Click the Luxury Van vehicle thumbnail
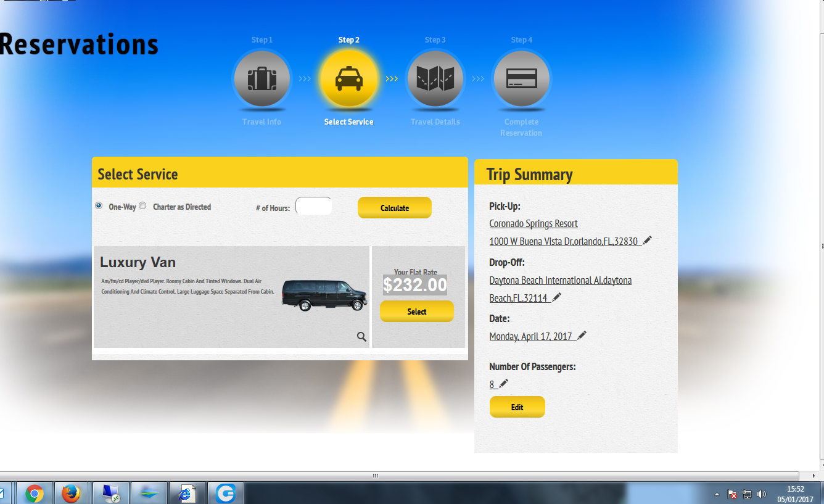Screen dimensions: 824x504 (324, 295)
